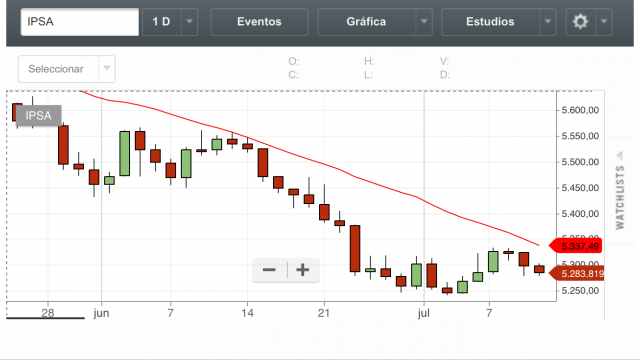The width and height of the screenshot is (640, 360).
Task: Click the 21 date label
Action: coord(324,313)
